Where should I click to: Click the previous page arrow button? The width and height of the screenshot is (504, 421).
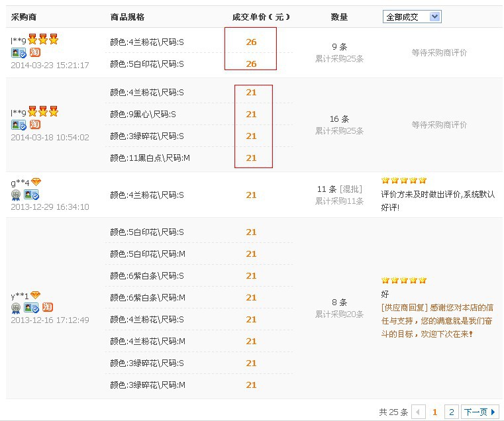[419, 412]
